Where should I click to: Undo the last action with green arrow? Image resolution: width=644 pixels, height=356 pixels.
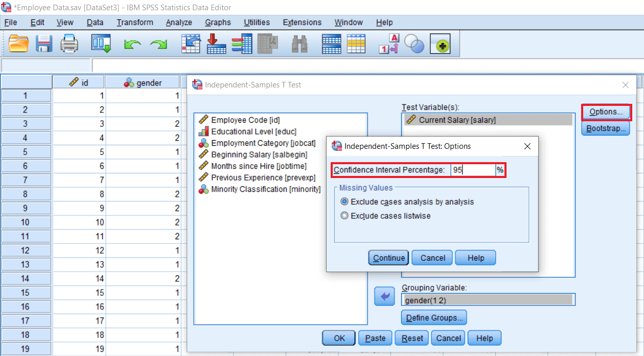click(x=132, y=45)
